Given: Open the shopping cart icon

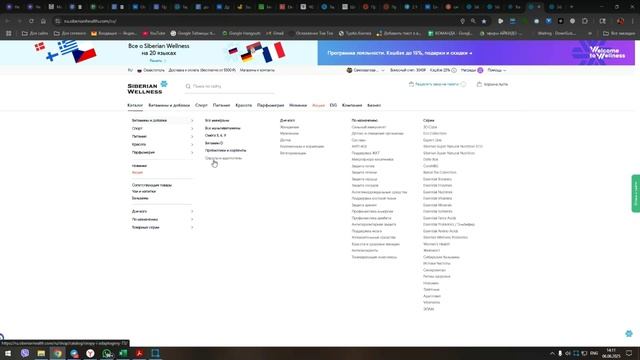Looking at the screenshot, I should [x=479, y=84].
